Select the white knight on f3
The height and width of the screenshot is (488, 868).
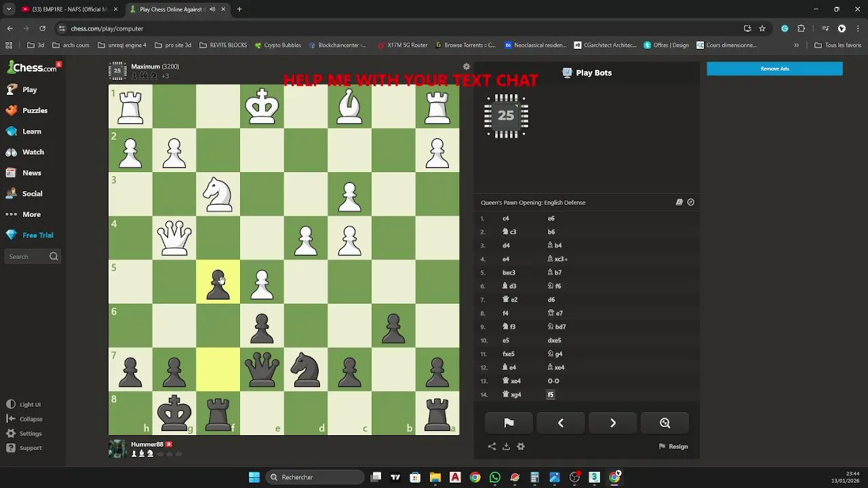(218, 195)
